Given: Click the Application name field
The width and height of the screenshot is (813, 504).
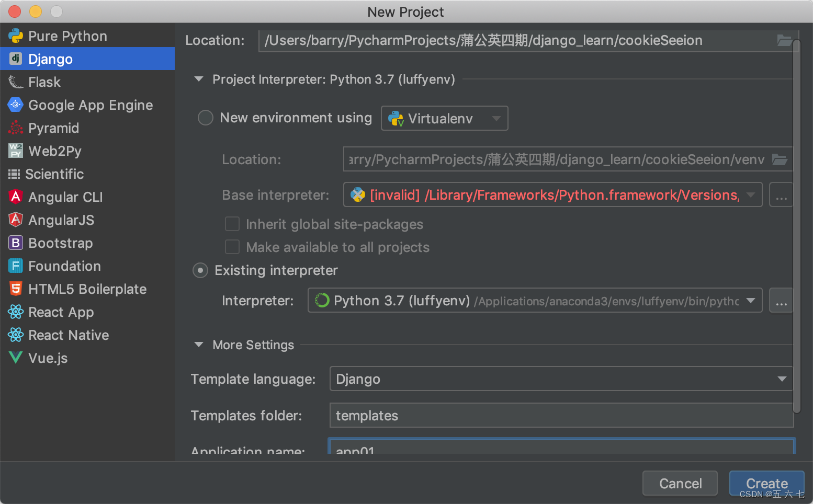Looking at the screenshot, I should tap(561, 446).
